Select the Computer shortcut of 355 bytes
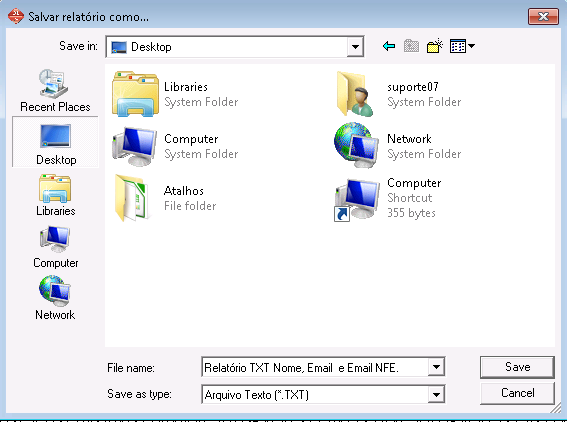 click(x=388, y=198)
